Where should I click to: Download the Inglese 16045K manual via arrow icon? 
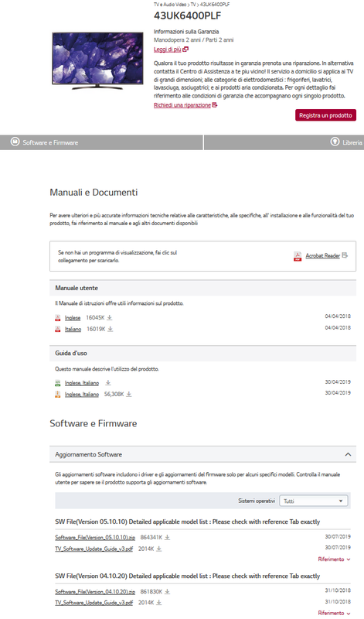tap(110, 317)
